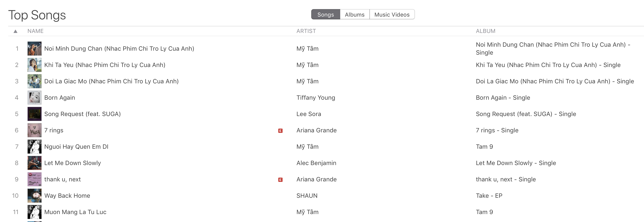Open artist Alec Benjamin
The height and width of the screenshot is (222, 644).
coord(316,163)
